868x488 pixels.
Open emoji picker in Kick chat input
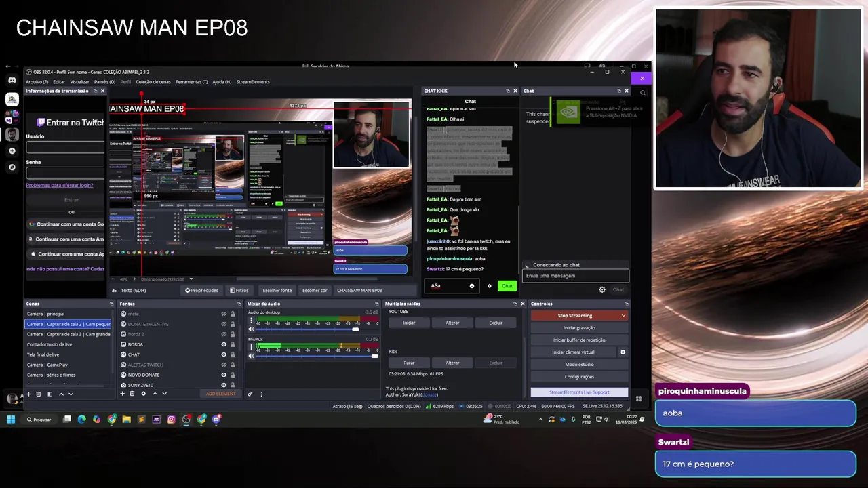click(x=472, y=286)
